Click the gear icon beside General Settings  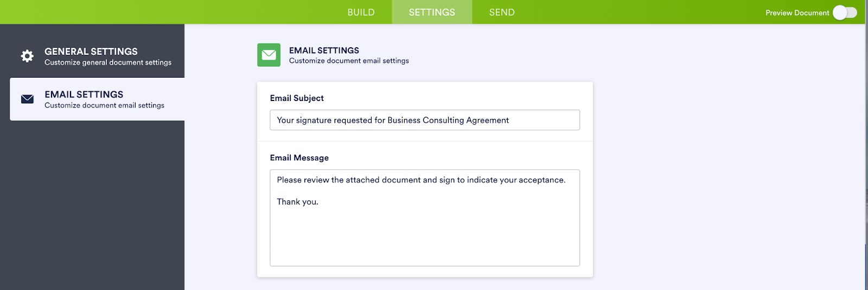pos(27,56)
